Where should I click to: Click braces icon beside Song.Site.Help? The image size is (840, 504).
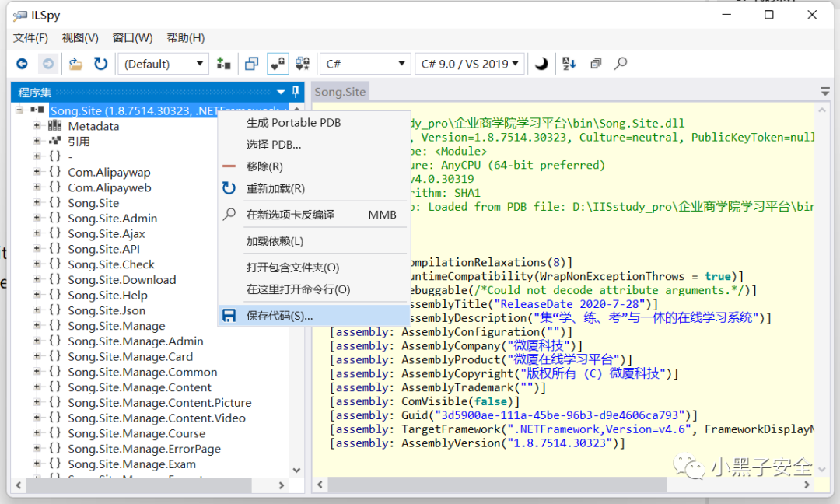(x=54, y=295)
